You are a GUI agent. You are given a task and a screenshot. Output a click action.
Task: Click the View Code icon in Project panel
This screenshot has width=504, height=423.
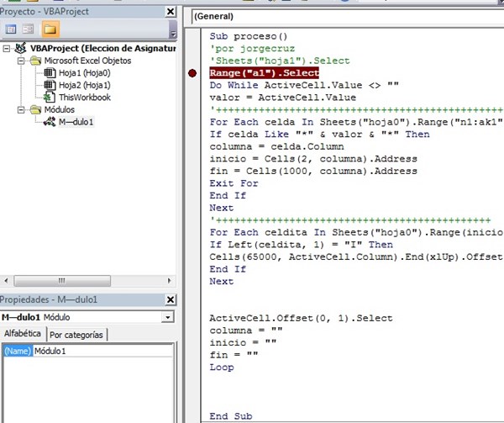pyautogui.click(x=12, y=29)
